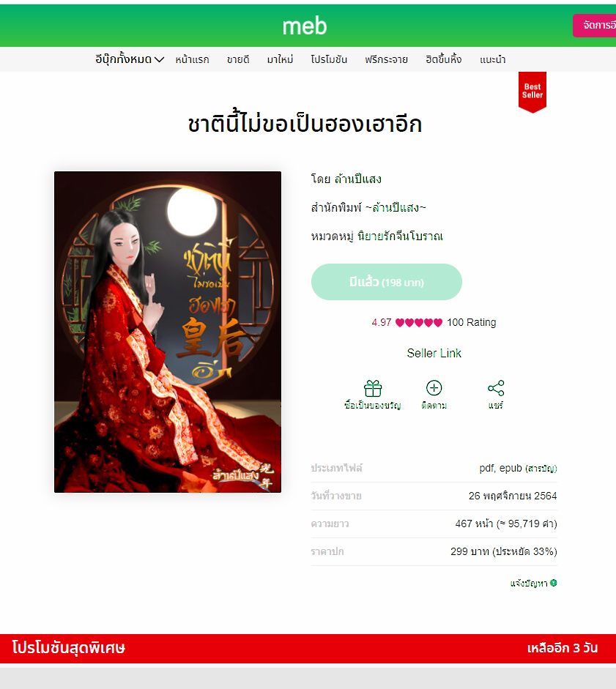Click the share icon
The image size is (616, 689).
[x=496, y=388]
